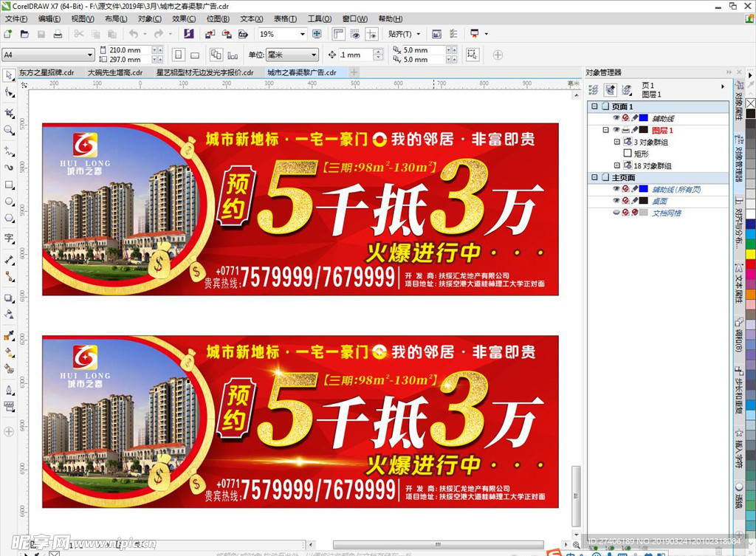This screenshot has height=556, width=756.
Task: Choose the Rectangle tool
Action: 9,185
